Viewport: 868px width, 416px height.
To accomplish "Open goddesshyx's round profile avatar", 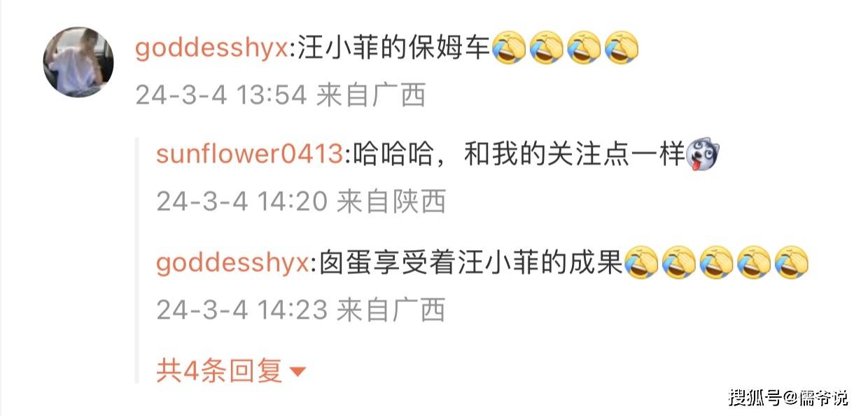I will tap(78, 62).
